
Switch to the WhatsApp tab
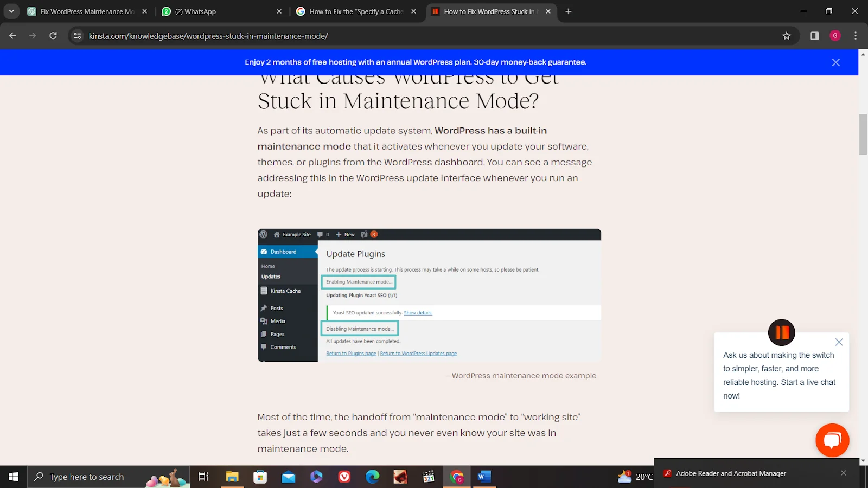pos(217,11)
